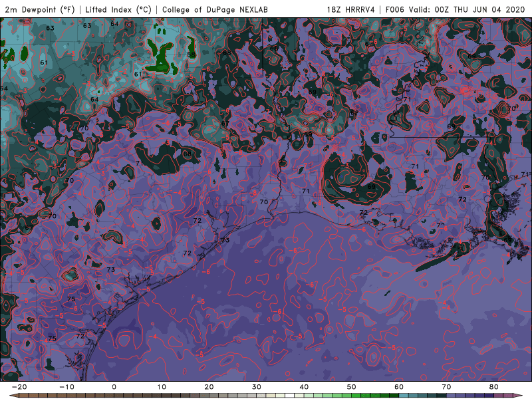Click the '80' label on the color scale
This screenshot has height=399, width=532.
coord(494,387)
